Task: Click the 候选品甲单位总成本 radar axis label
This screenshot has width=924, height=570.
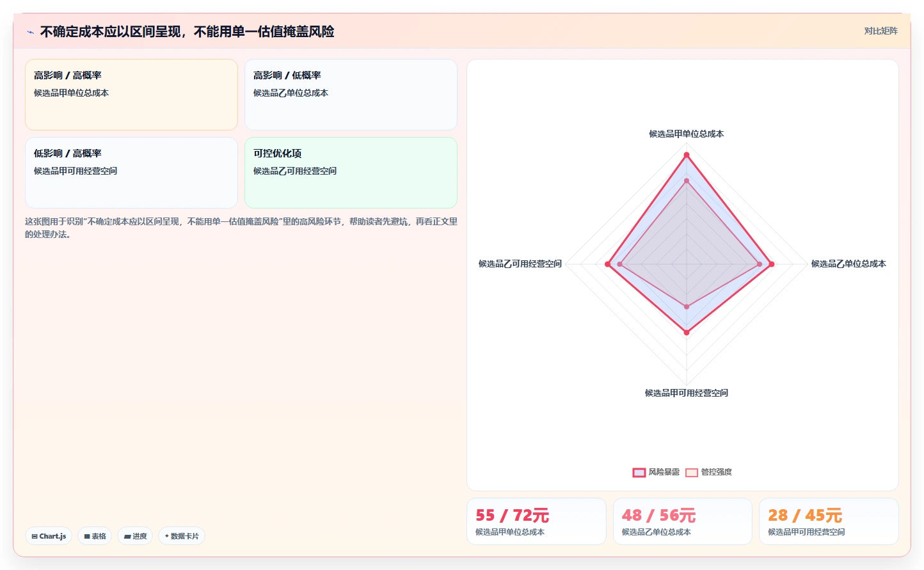Action: click(x=687, y=134)
